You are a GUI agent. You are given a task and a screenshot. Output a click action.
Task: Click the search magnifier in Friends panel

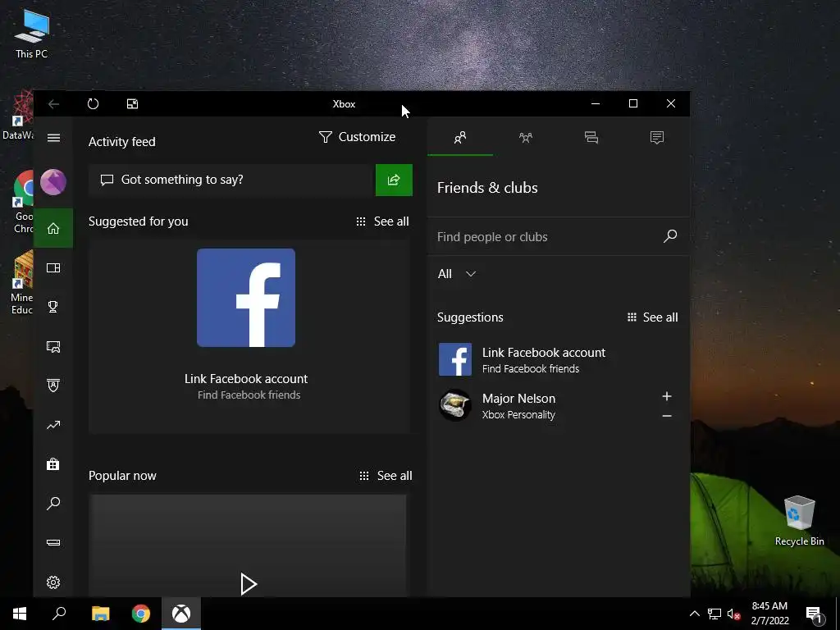670,236
